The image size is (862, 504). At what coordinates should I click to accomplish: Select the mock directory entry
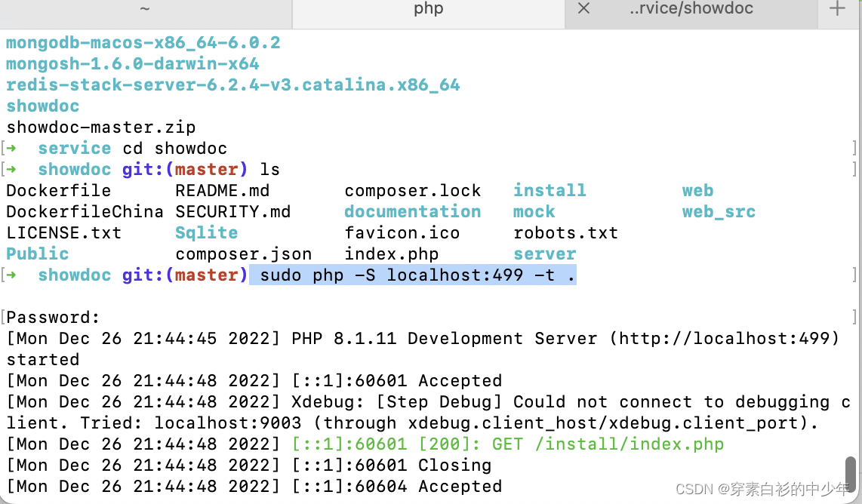[x=534, y=211]
